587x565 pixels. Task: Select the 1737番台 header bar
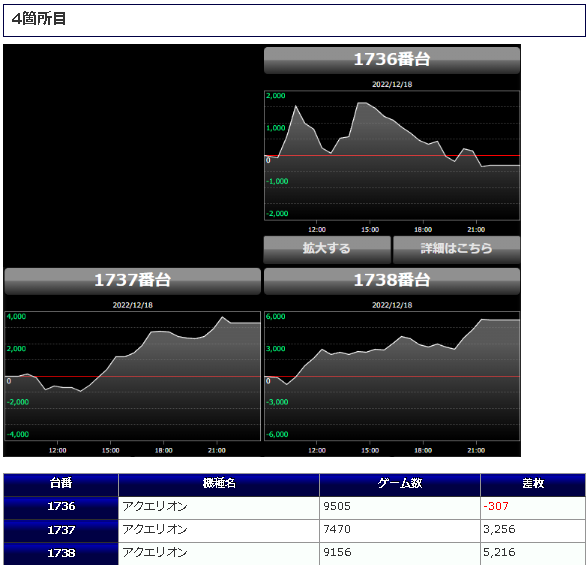[133, 281]
